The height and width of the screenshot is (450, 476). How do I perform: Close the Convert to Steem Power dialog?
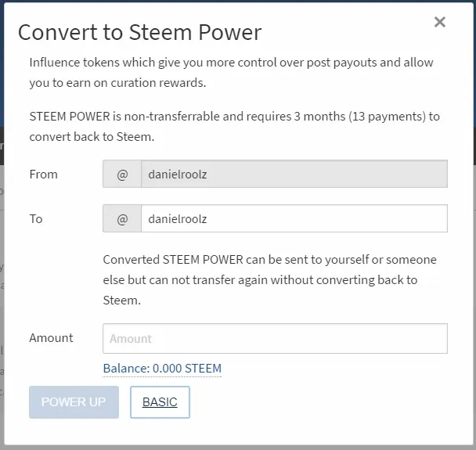click(x=439, y=22)
